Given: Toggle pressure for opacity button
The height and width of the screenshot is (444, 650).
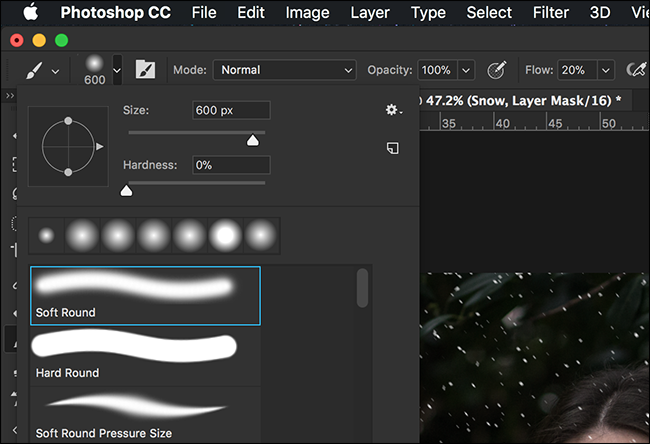Looking at the screenshot, I should point(496,70).
